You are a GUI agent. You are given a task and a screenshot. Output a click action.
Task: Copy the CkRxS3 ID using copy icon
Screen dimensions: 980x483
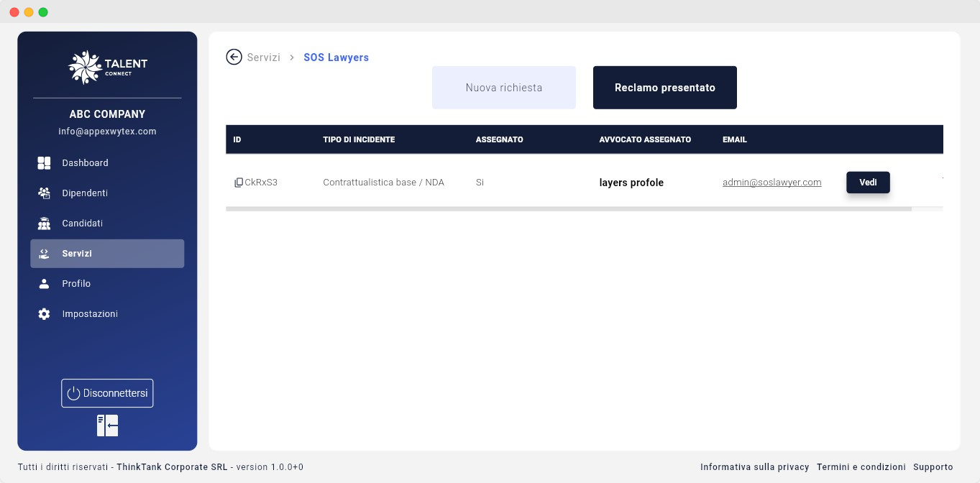pos(239,183)
